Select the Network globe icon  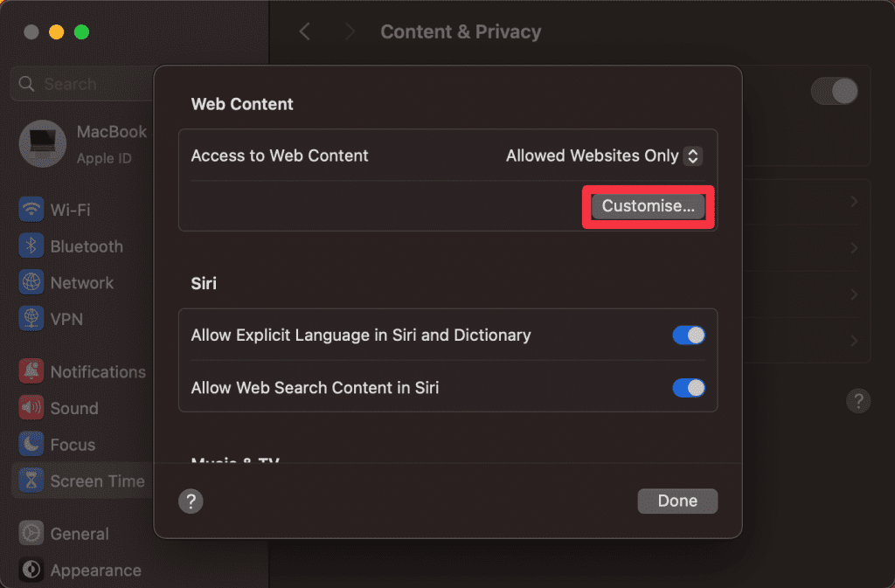tap(31, 283)
